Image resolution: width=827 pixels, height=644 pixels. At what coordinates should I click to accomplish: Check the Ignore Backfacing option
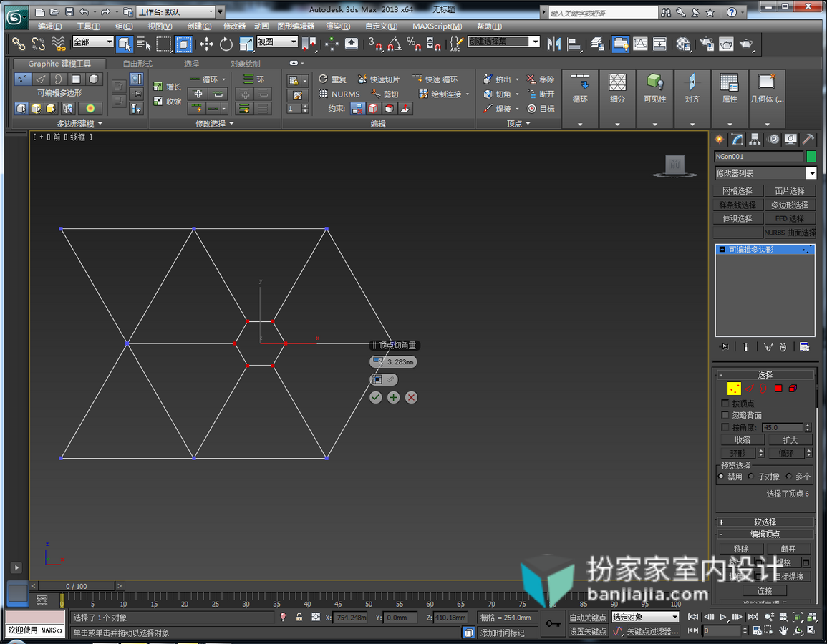coord(725,415)
